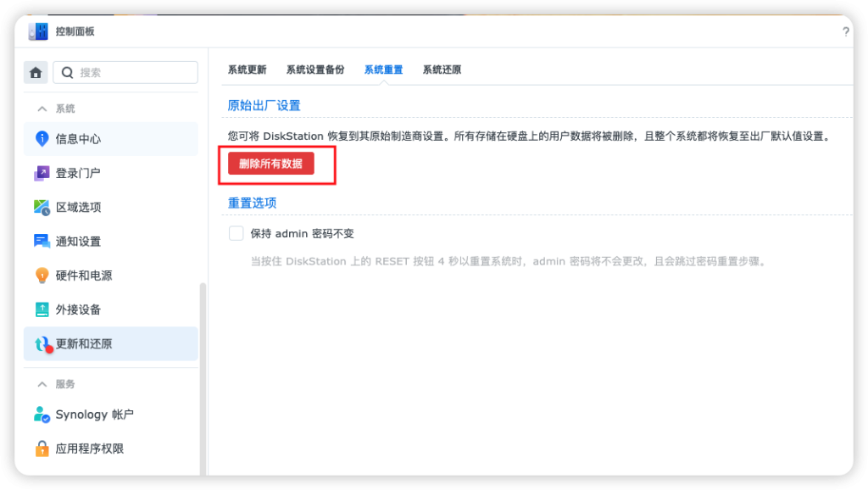This screenshot has width=868, height=490.
Task: Click the 保持 admin 密码不变 label text
Action: (x=303, y=234)
